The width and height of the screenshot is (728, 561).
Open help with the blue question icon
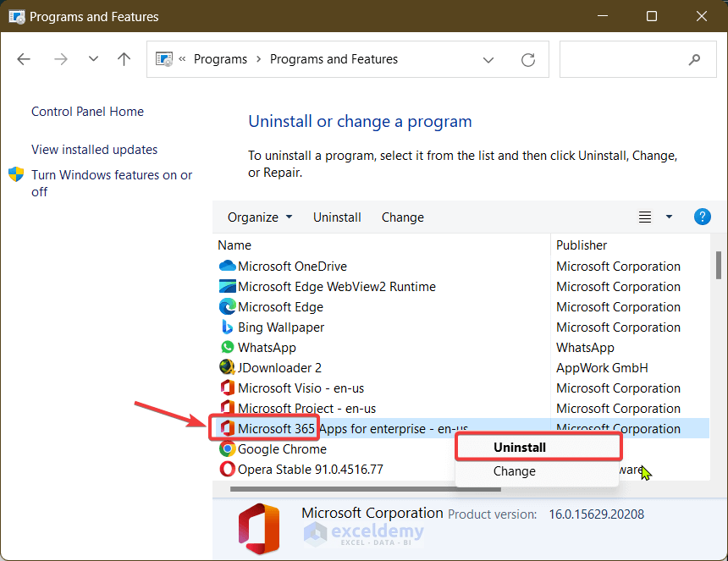click(702, 217)
